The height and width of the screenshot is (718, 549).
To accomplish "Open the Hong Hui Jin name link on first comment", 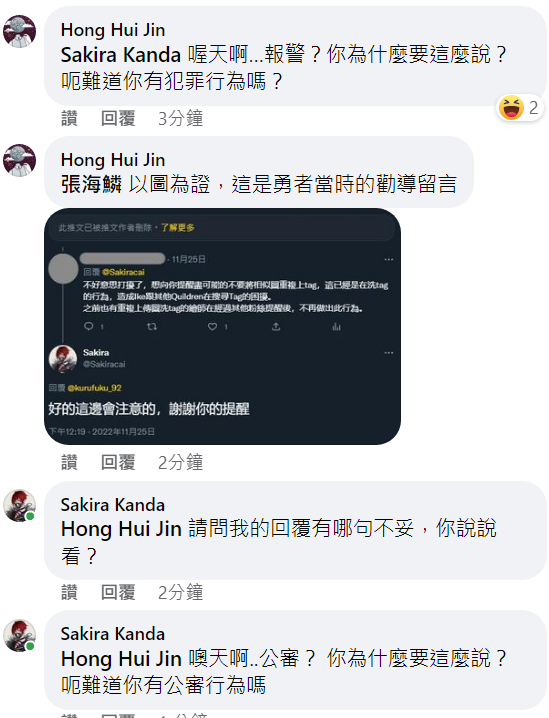I will pos(113,30).
